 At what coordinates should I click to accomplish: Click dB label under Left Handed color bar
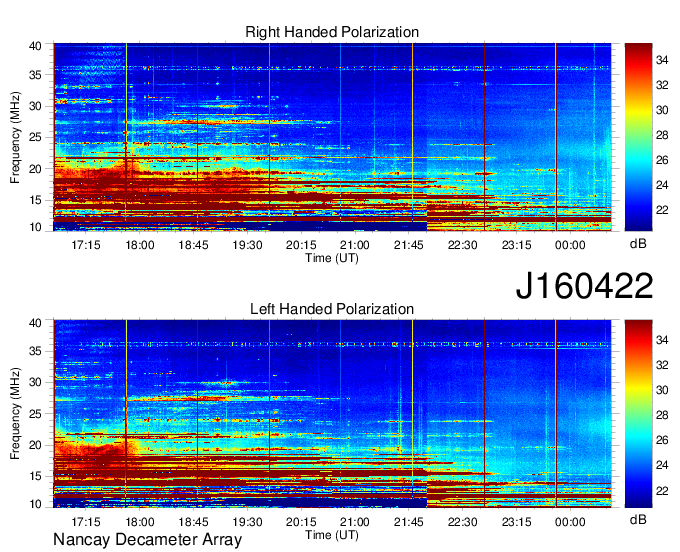tap(638, 519)
